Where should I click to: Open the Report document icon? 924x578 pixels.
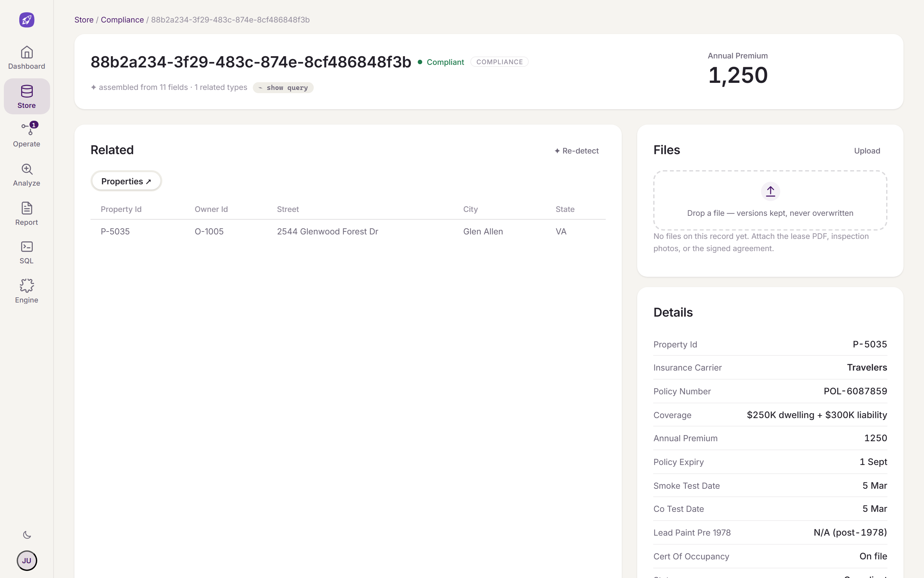click(27, 208)
